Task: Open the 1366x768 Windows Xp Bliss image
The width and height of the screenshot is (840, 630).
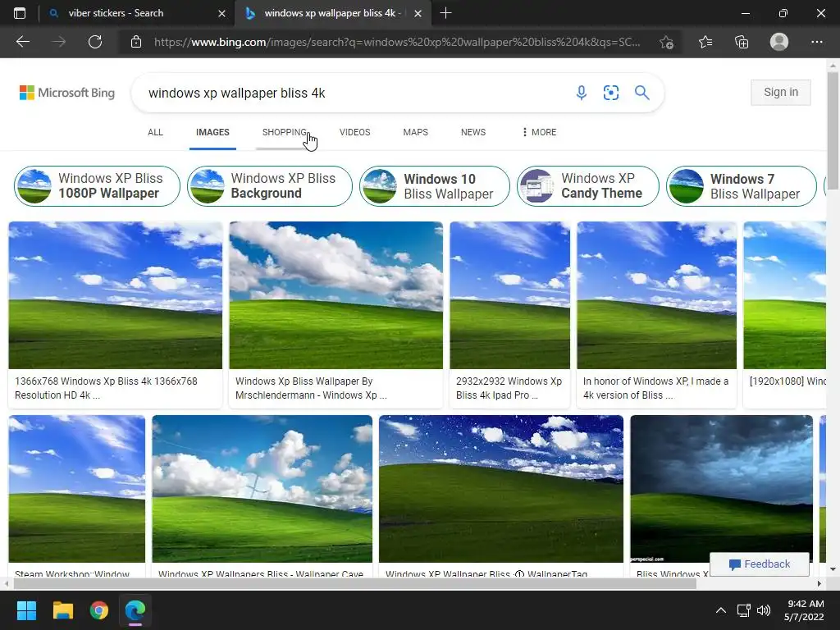Action: pyautogui.click(x=115, y=295)
